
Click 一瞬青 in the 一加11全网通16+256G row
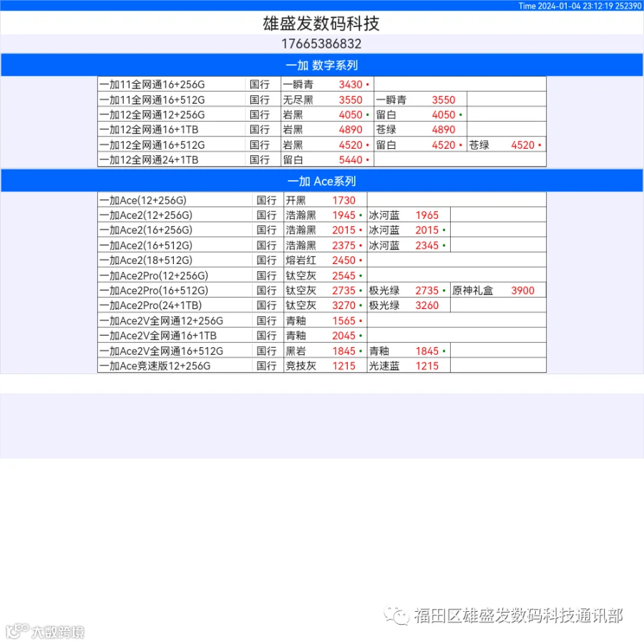pos(298,84)
